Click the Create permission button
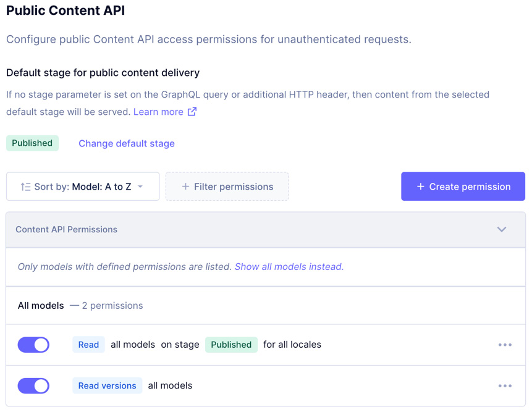The width and height of the screenshot is (532, 412). 463,186
